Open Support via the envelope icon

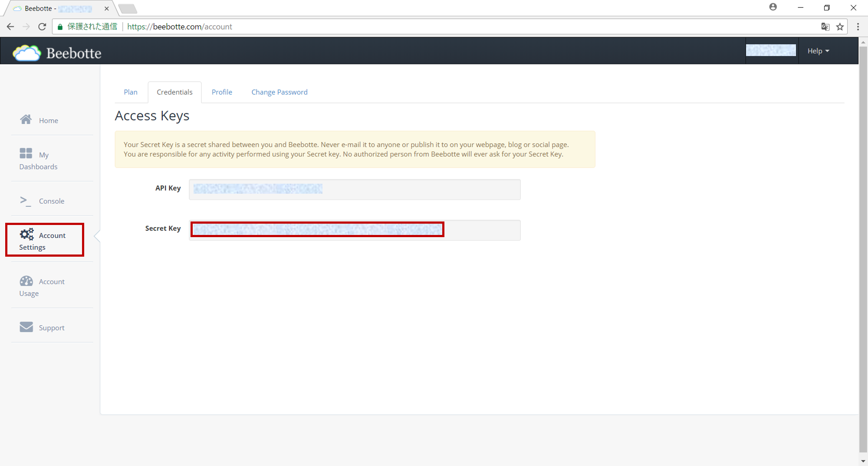pyautogui.click(x=26, y=327)
